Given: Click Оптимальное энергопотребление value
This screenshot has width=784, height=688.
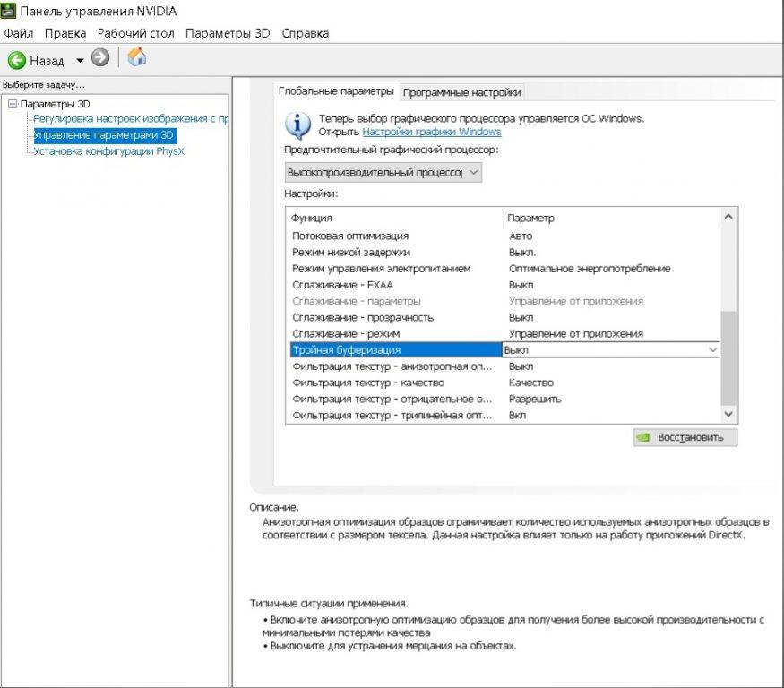Looking at the screenshot, I should [x=590, y=269].
